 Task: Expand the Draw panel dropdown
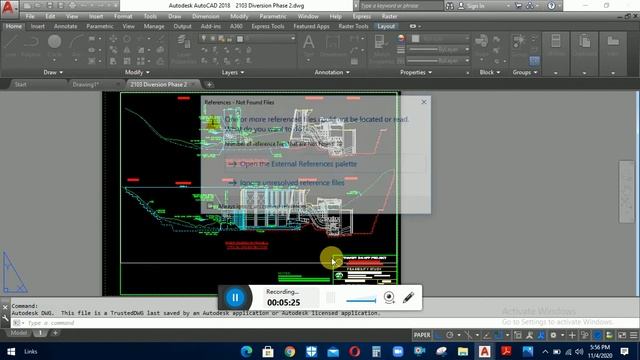[53, 72]
